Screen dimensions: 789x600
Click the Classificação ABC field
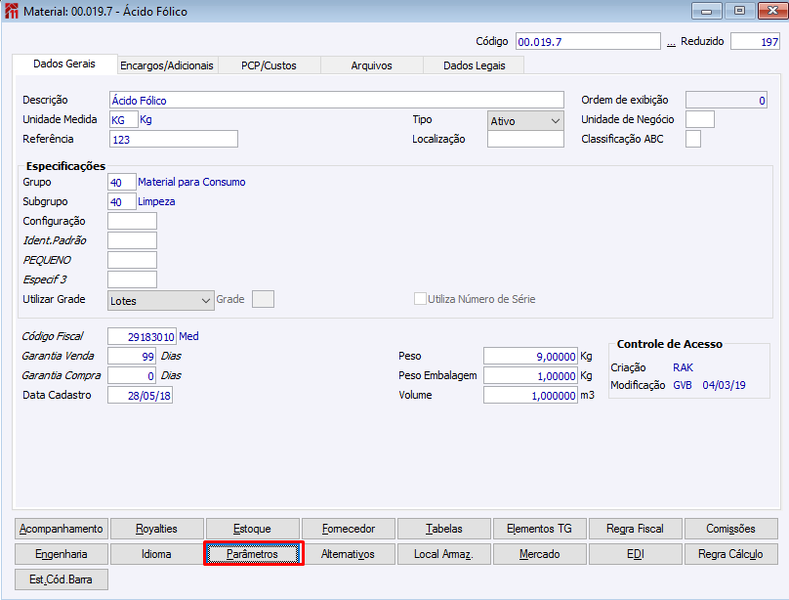click(693, 139)
